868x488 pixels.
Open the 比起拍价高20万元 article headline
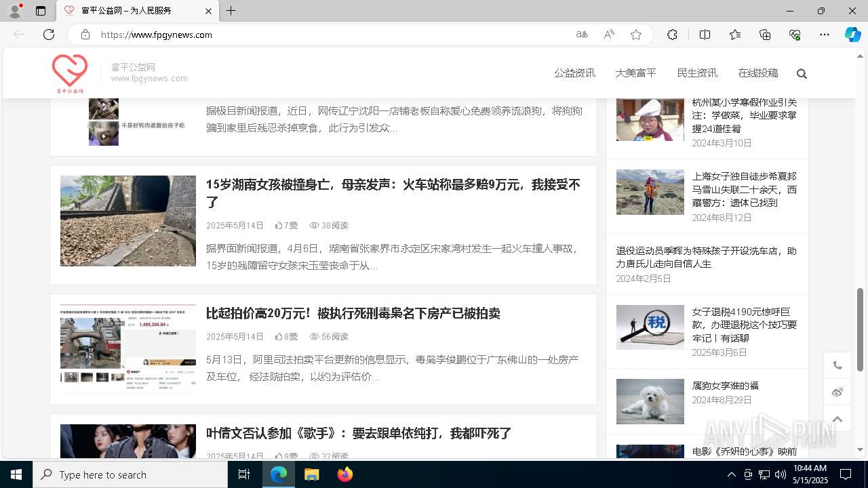point(353,313)
